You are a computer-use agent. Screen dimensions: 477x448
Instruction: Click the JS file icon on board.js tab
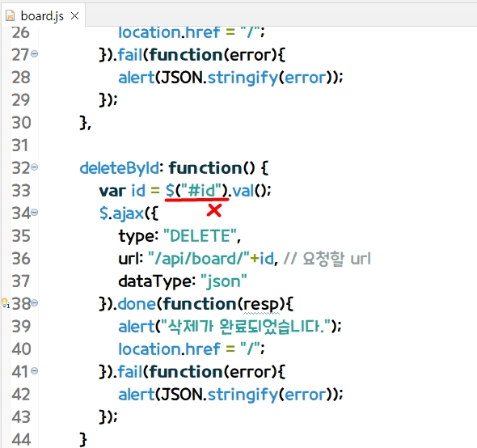click(x=11, y=16)
